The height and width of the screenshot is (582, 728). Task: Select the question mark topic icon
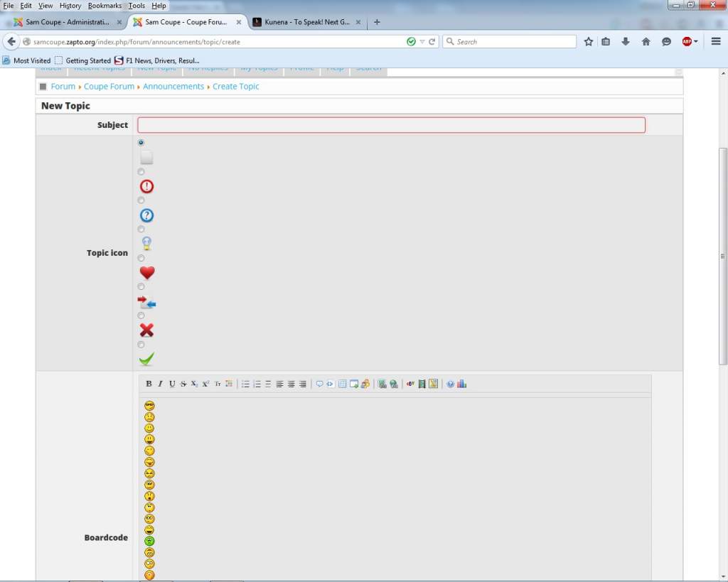point(141,200)
